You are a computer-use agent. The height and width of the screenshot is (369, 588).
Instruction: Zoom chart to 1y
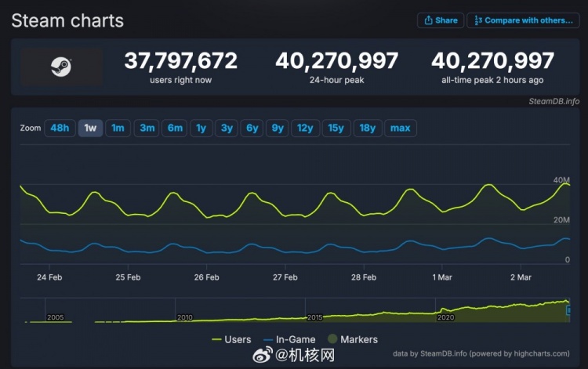coord(201,128)
